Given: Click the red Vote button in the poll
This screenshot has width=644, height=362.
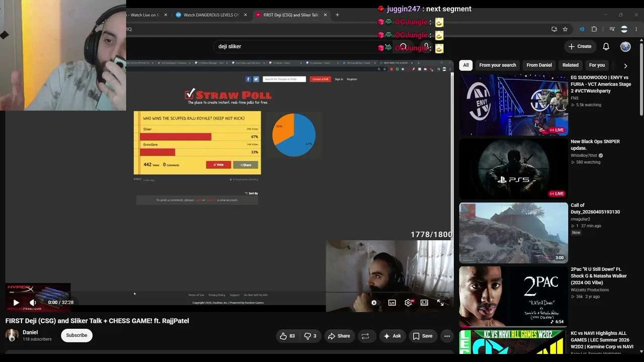Looking at the screenshot, I should 218,165.
